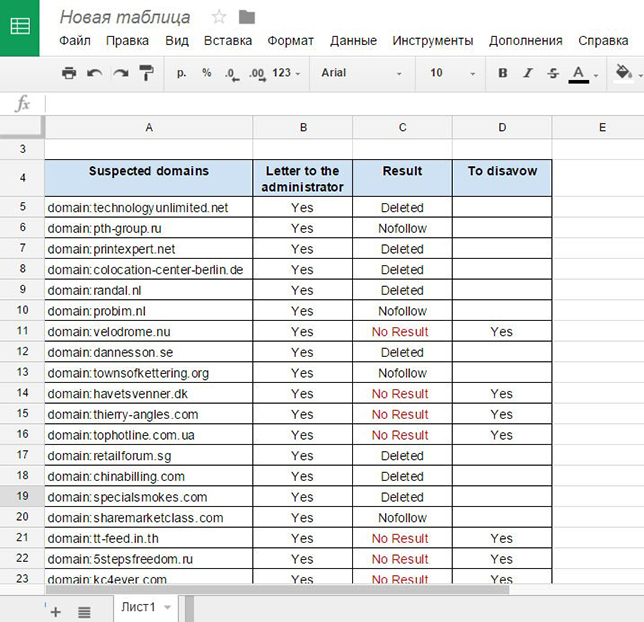Open the Формат menu
This screenshot has width=644, height=622.
click(290, 40)
